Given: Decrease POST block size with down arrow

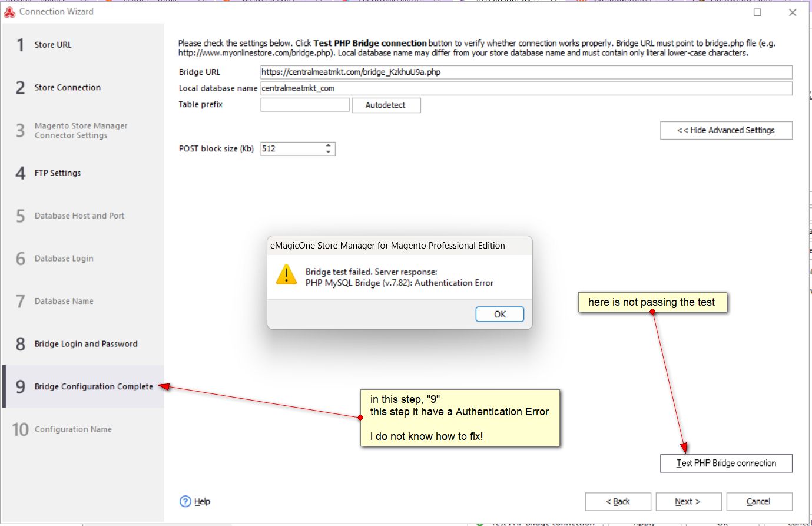Looking at the screenshot, I should [x=329, y=153].
